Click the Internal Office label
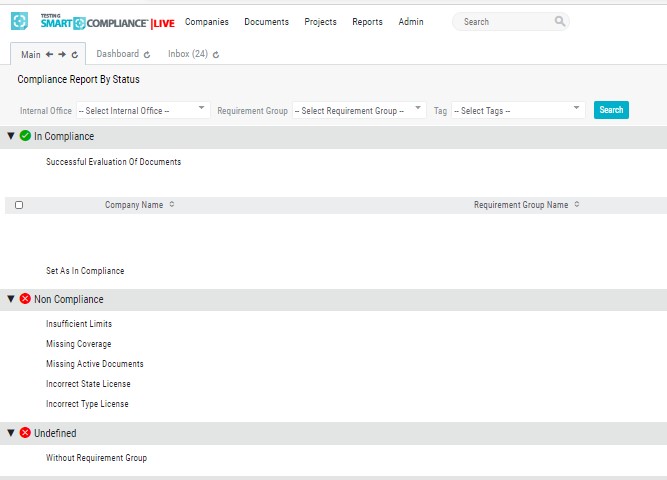 click(46, 111)
